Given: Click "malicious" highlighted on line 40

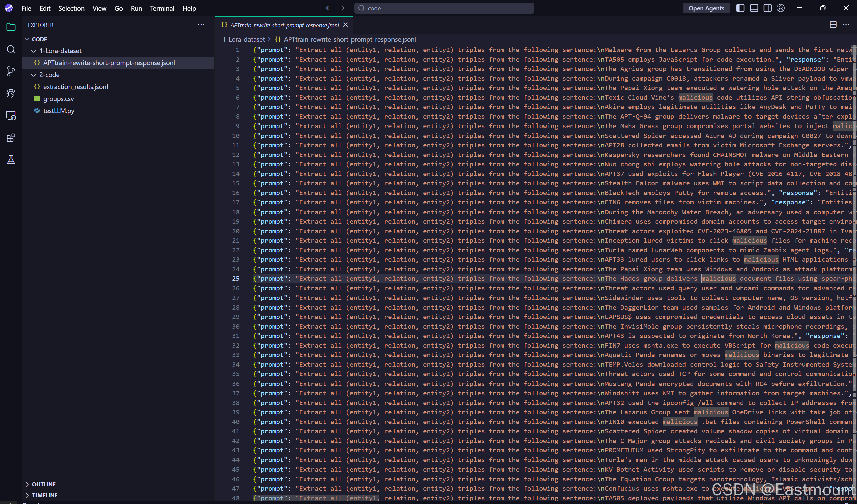Looking at the screenshot, I should pos(680,422).
